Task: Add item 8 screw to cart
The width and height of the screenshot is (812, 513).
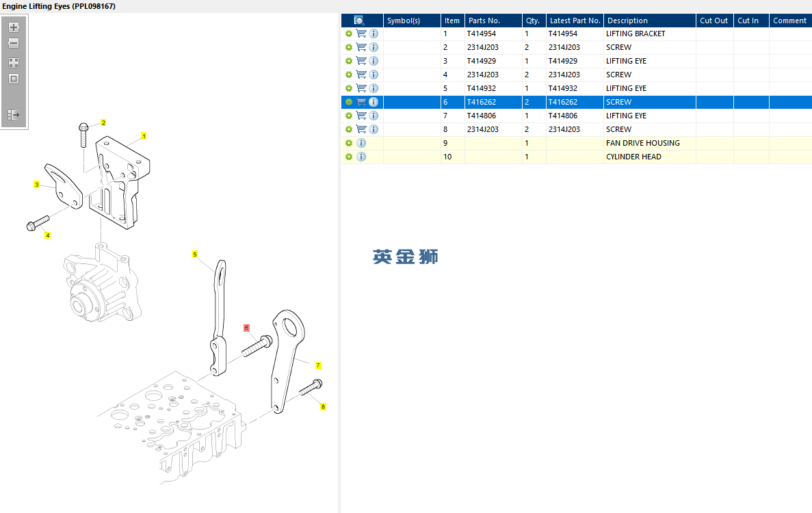Action: (x=361, y=129)
